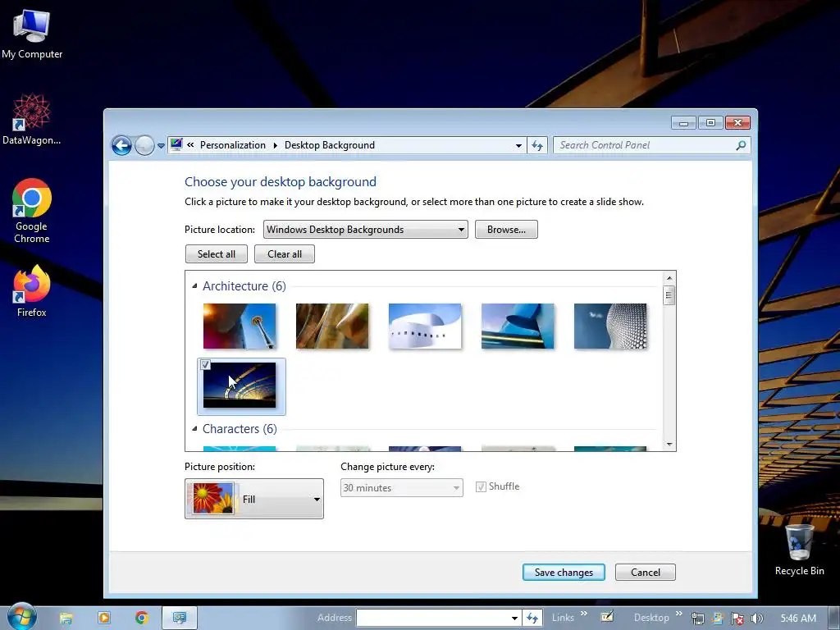Viewport: 840px width, 630px height.
Task: Refresh the Control Panel address bar
Action: [x=537, y=145]
